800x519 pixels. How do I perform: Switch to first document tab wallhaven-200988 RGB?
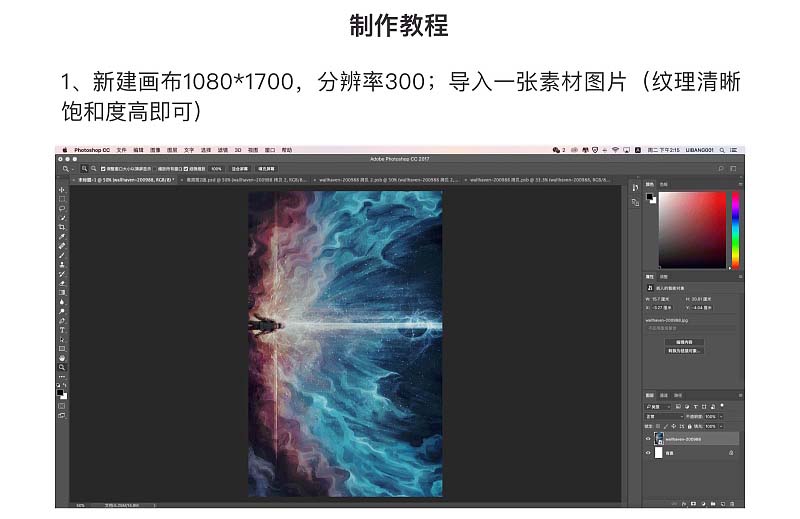click(x=124, y=180)
